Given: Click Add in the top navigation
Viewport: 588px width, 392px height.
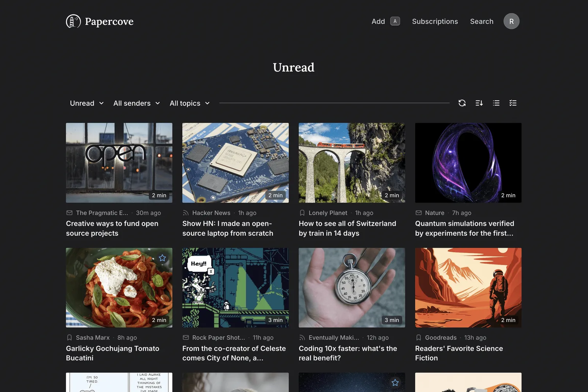Looking at the screenshot, I should click(378, 21).
